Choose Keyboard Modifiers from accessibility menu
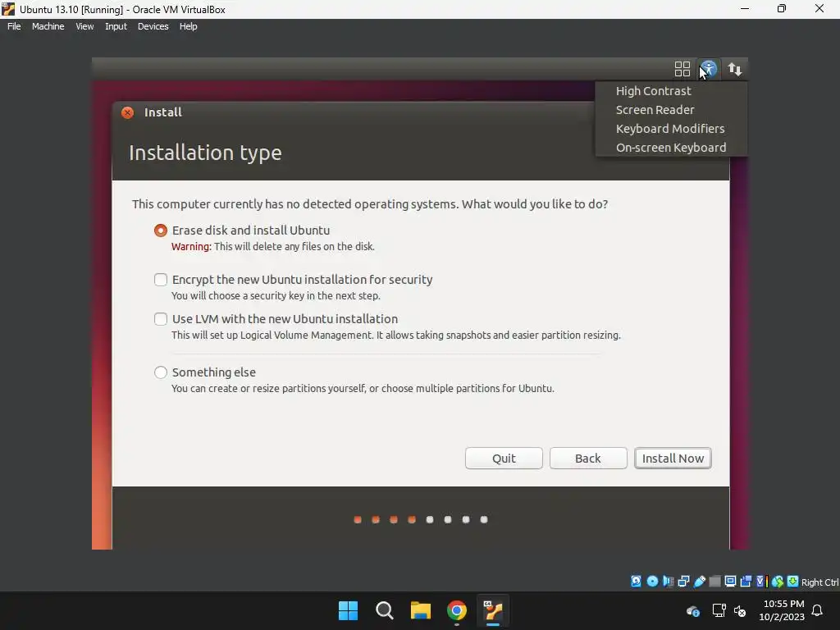 tap(669, 129)
